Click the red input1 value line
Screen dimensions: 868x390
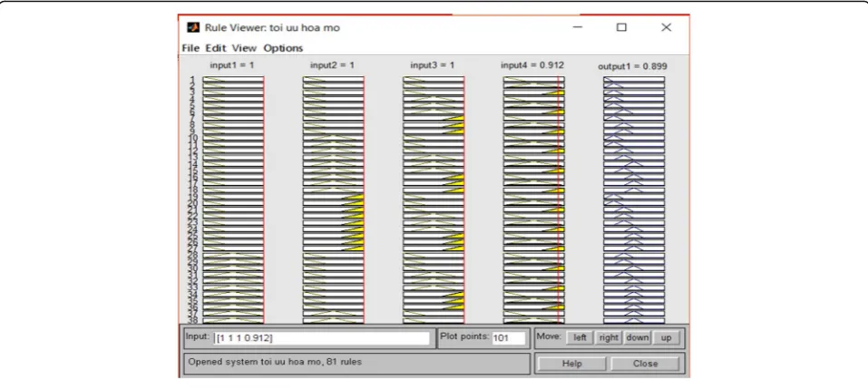[x=264, y=200]
